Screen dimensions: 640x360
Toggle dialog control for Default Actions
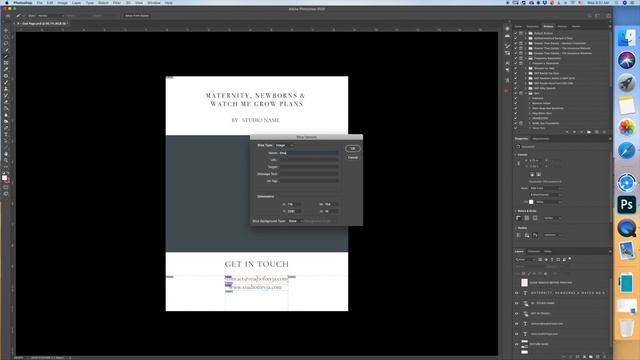pos(521,33)
